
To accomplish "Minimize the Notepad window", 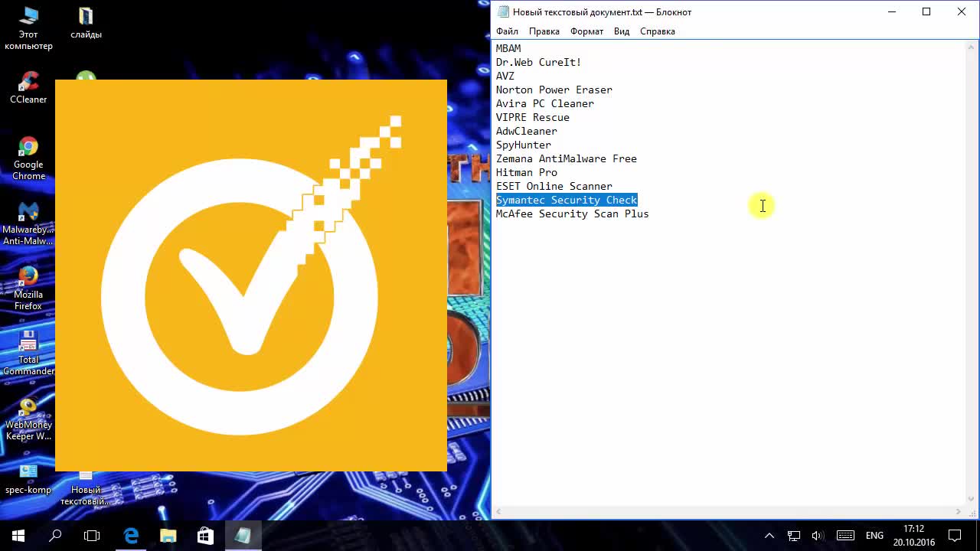I will 892,11.
